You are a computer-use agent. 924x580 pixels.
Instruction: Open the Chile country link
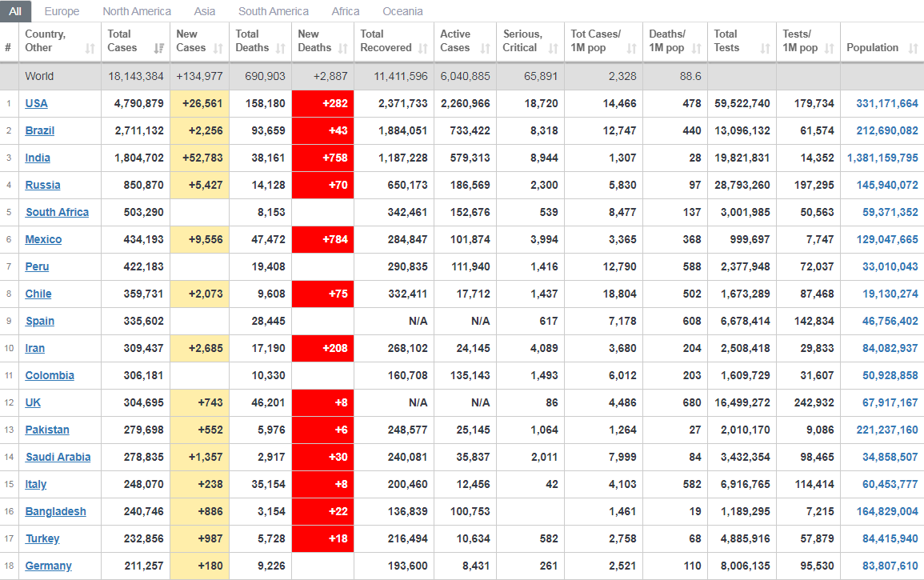[38, 294]
